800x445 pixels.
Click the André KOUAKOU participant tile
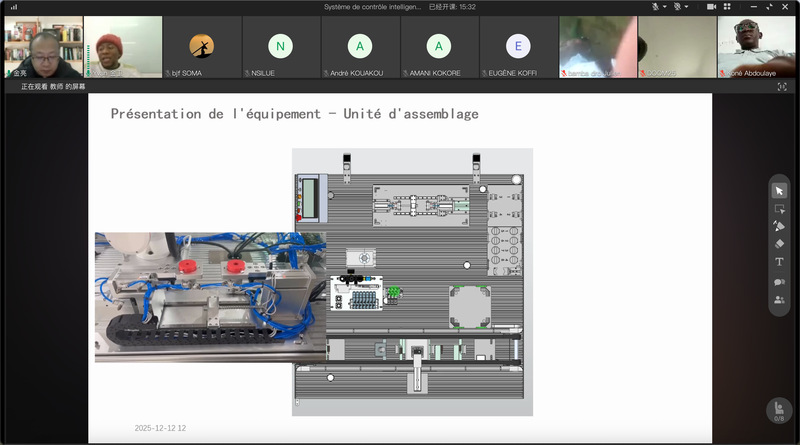(360, 47)
